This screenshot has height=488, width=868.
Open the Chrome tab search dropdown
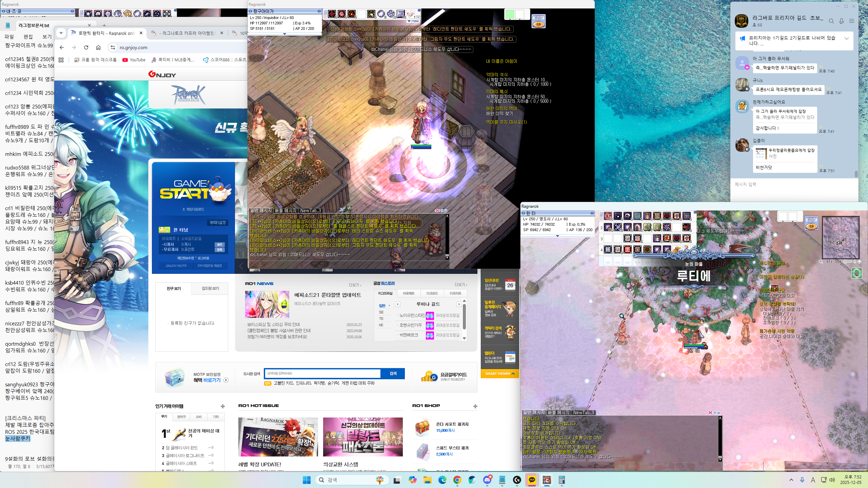coord(61,33)
